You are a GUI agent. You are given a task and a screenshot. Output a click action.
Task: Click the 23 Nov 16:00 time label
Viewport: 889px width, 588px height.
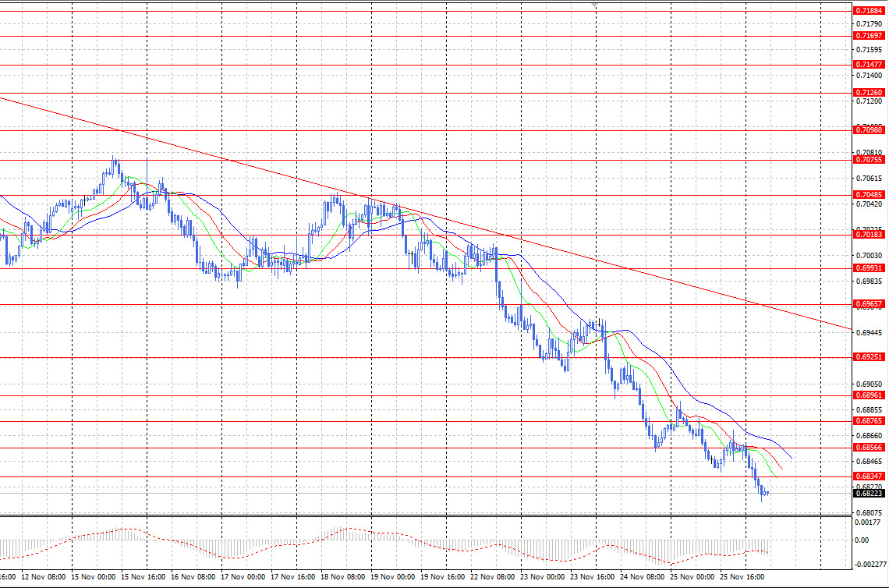592,576
